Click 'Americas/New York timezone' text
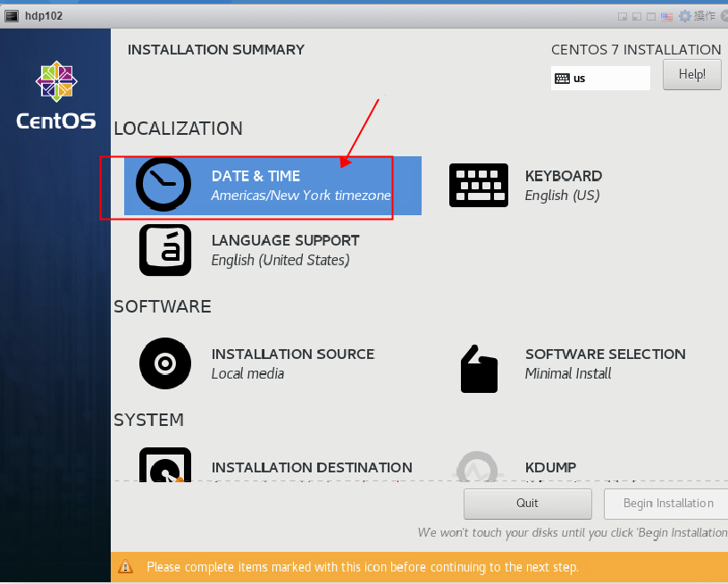 [301, 195]
